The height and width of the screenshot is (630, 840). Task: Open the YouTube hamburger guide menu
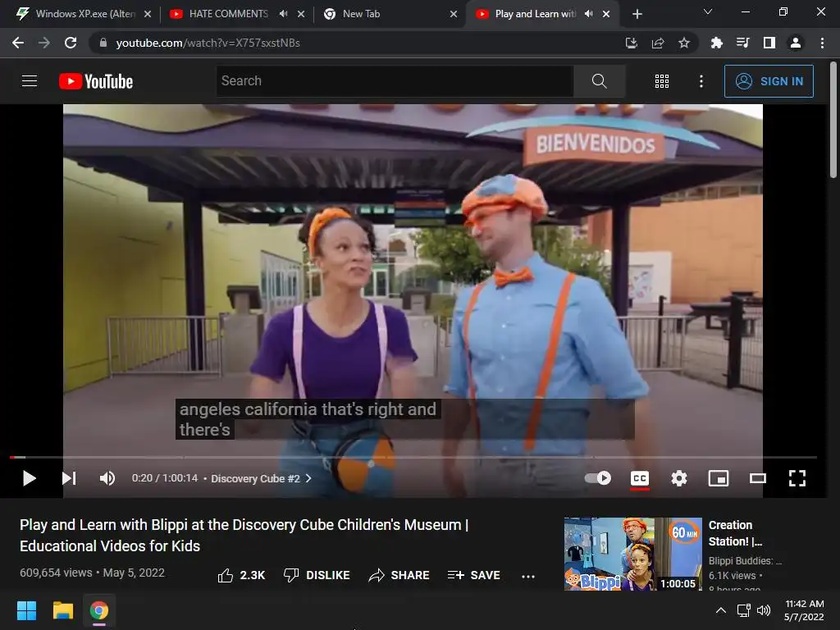[30, 81]
